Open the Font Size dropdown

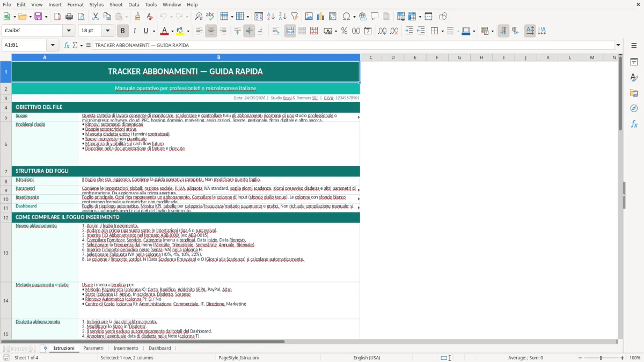point(108,31)
